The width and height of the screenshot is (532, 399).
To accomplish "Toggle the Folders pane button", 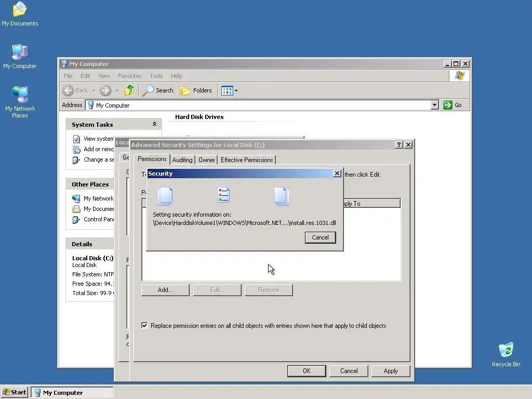I will coord(196,90).
